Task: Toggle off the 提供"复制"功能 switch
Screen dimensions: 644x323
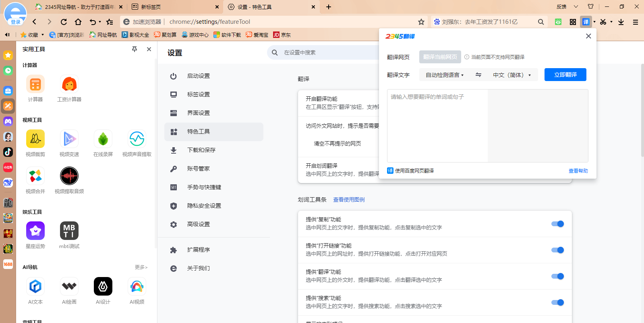Action: (557, 224)
